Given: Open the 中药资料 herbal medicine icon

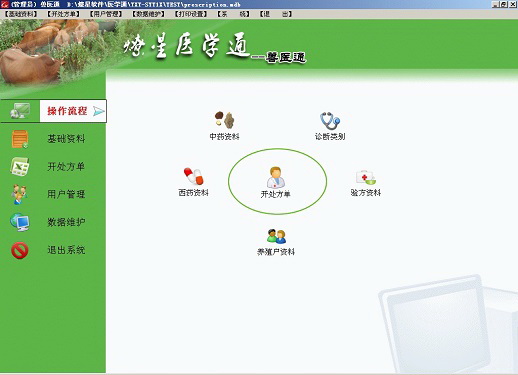Looking at the screenshot, I should coord(225,120).
